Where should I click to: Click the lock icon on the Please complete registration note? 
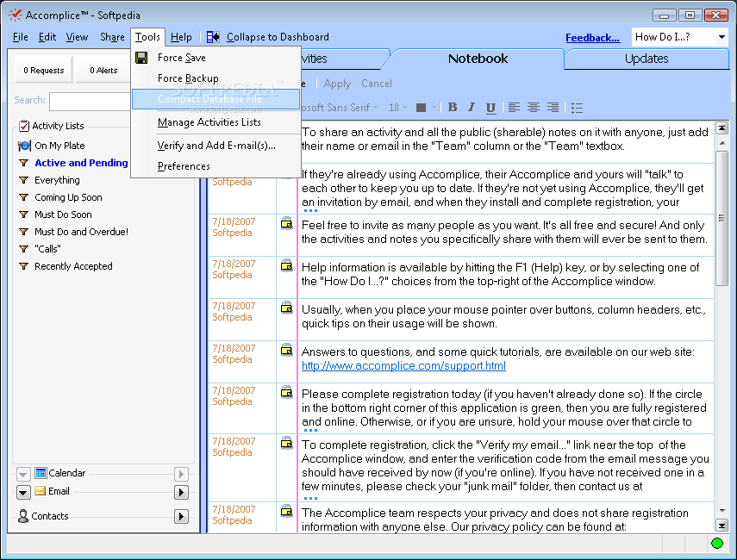286,392
